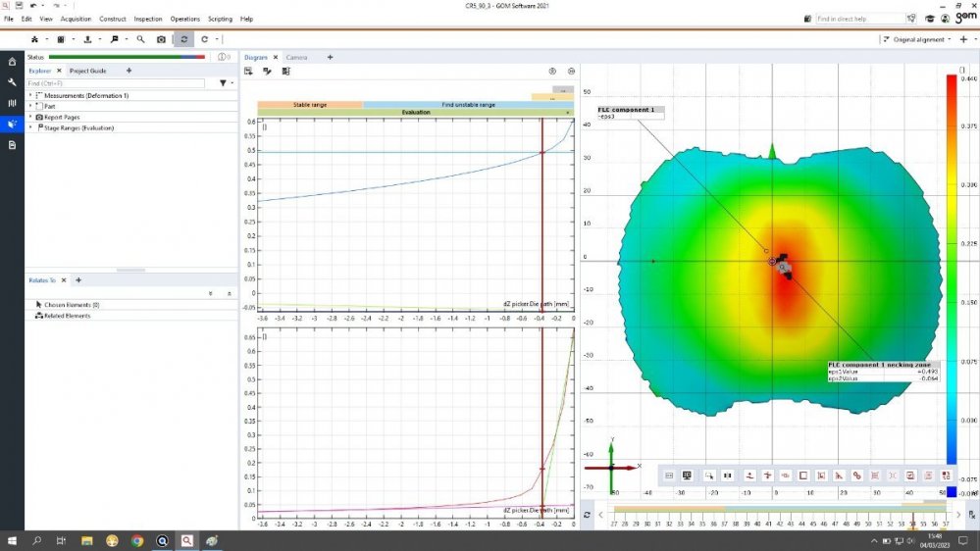The height and width of the screenshot is (551, 980).
Task: Click the camera snapshot icon in toolbar
Action: pos(162,39)
